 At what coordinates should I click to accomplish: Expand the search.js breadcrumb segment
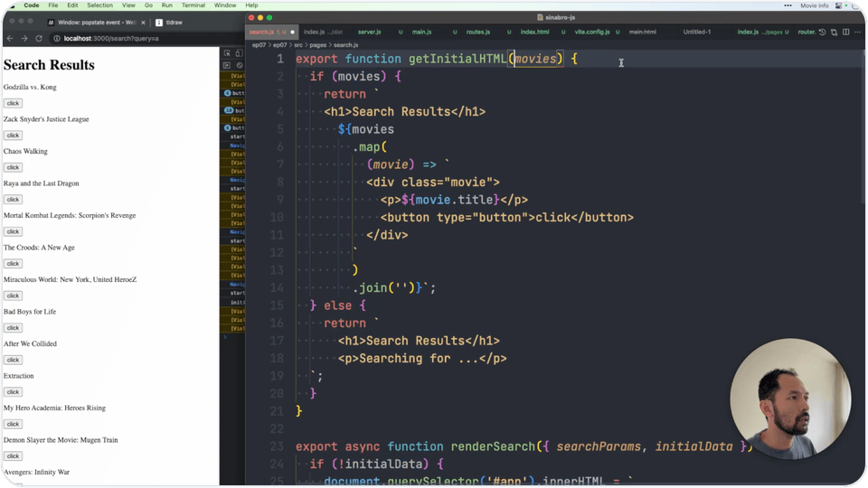(x=345, y=45)
